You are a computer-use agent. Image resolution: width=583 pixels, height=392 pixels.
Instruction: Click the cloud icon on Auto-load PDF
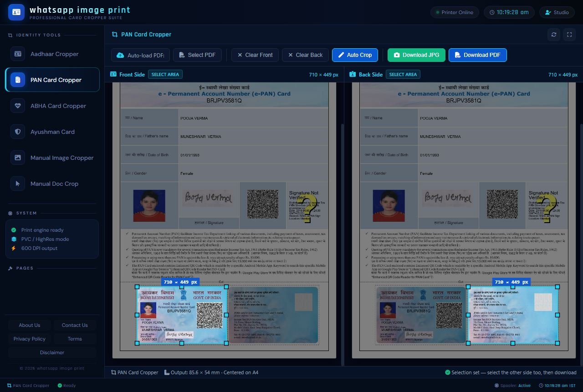[x=120, y=55]
